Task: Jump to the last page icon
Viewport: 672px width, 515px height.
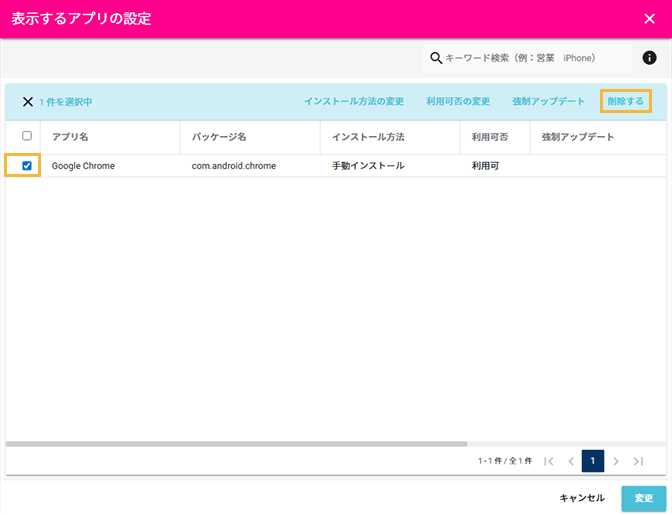Action: pos(638,461)
